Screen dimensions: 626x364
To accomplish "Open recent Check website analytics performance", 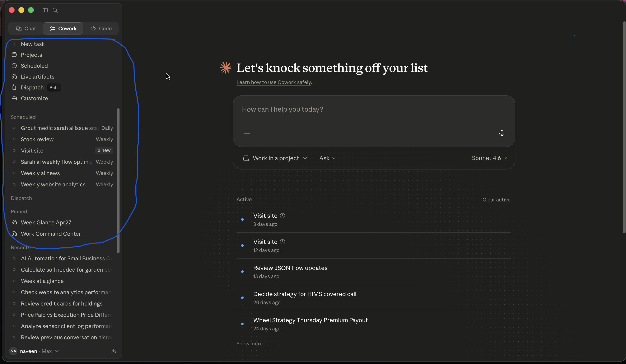I will (x=62, y=292).
